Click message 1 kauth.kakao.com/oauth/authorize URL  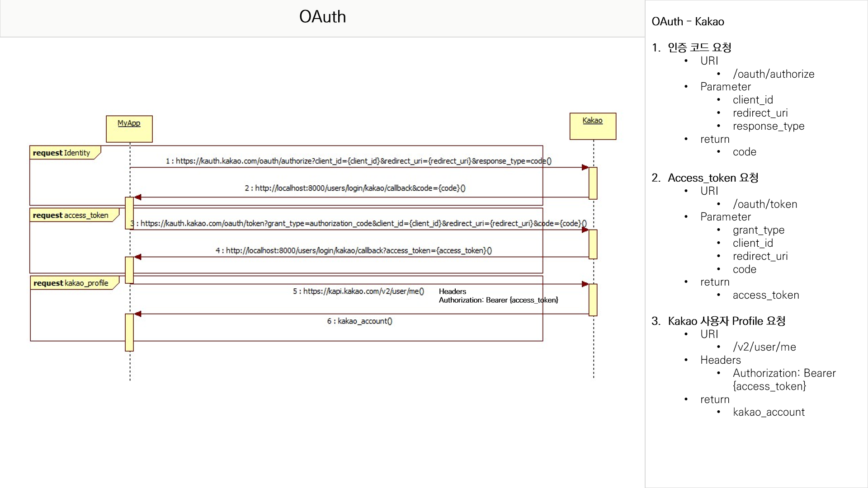tap(358, 161)
